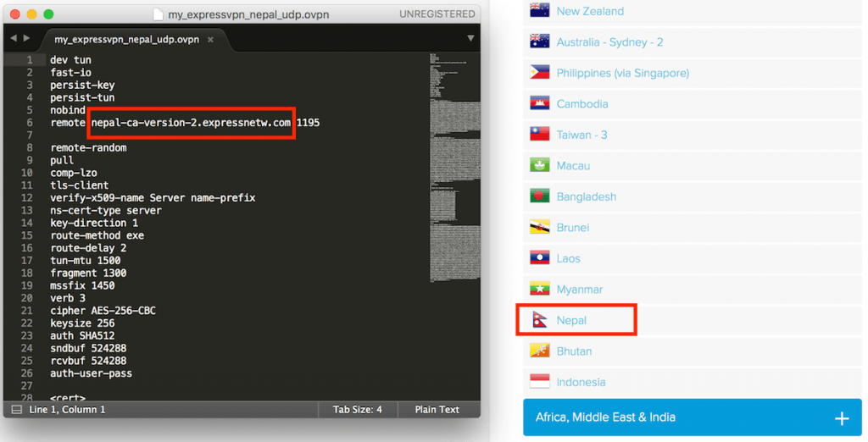This screenshot has width=868, height=442.
Task: Click the Bhutan flag icon
Action: pos(539,351)
